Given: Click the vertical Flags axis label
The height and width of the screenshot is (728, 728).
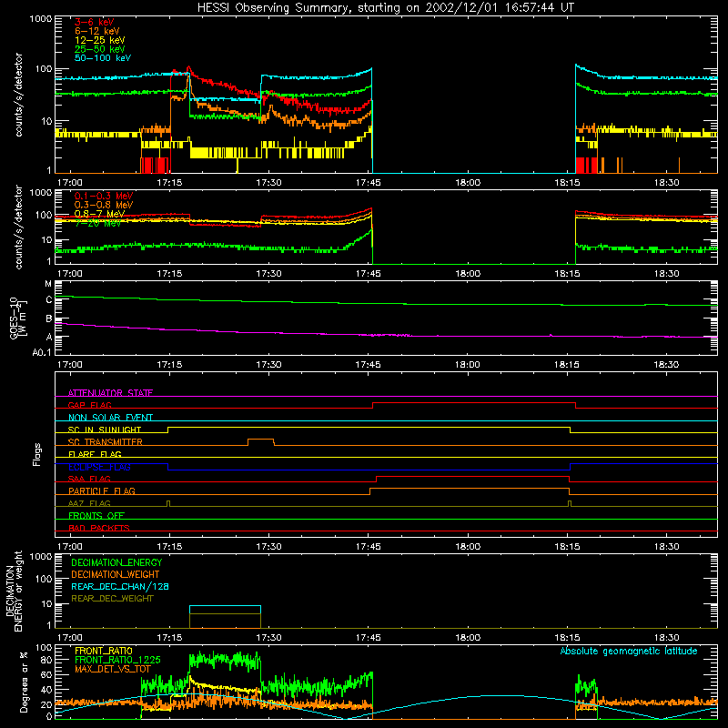Looking at the screenshot, I should pos(37,454).
